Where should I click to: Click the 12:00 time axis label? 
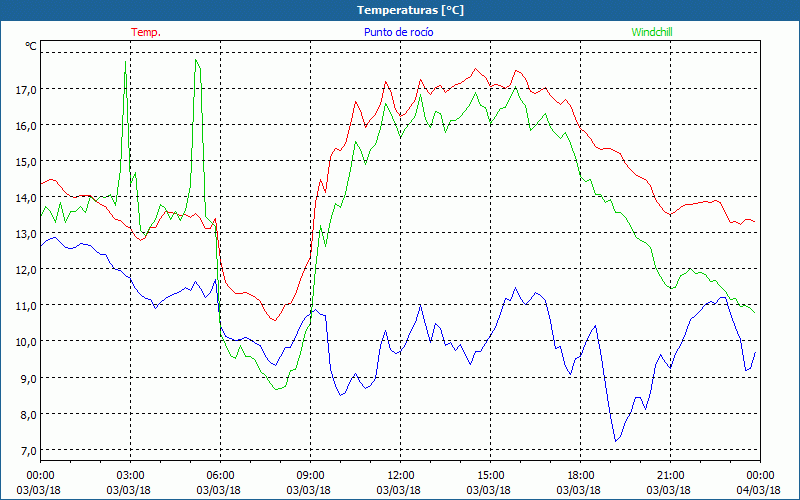tap(401, 476)
